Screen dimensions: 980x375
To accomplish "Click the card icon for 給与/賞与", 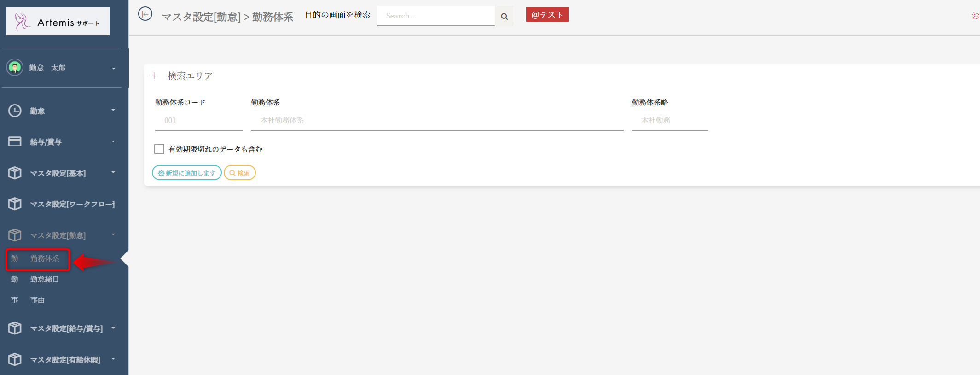I will tap(15, 141).
